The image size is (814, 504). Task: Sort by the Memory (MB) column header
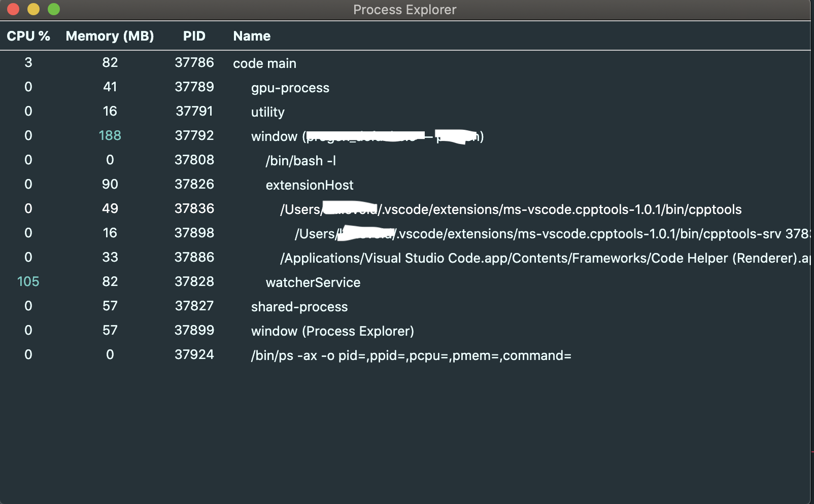[110, 35]
